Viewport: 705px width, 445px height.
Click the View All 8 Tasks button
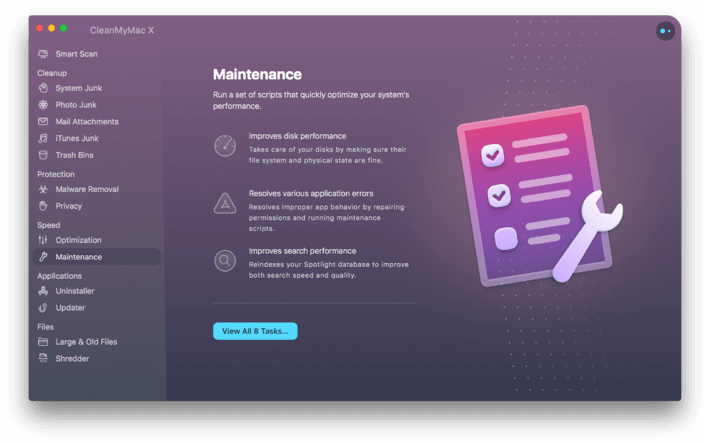point(255,331)
